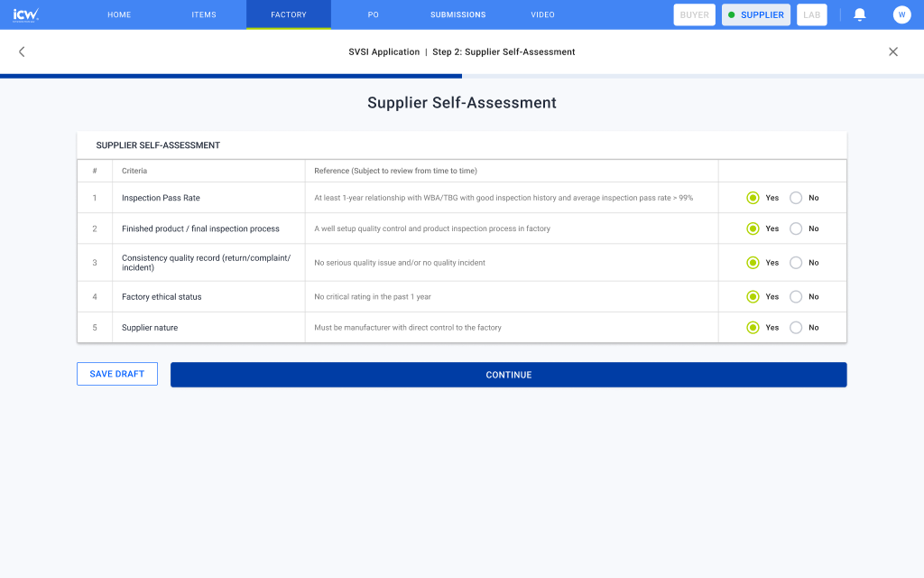Choose Yes for Finished product inspection process
Viewport: 924px width, 578px height.
click(753, 228)
